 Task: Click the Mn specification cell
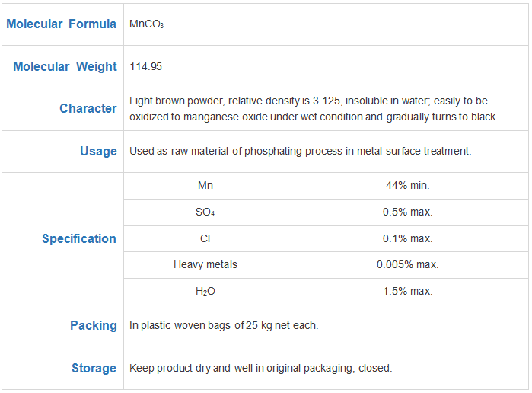tap(205, 186)
